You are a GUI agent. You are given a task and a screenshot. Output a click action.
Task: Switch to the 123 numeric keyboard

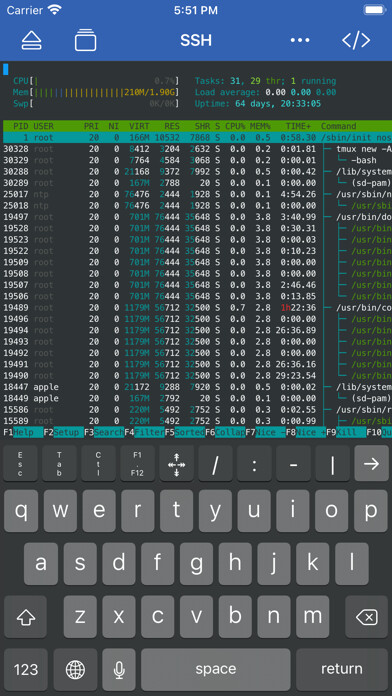(26, 669)
